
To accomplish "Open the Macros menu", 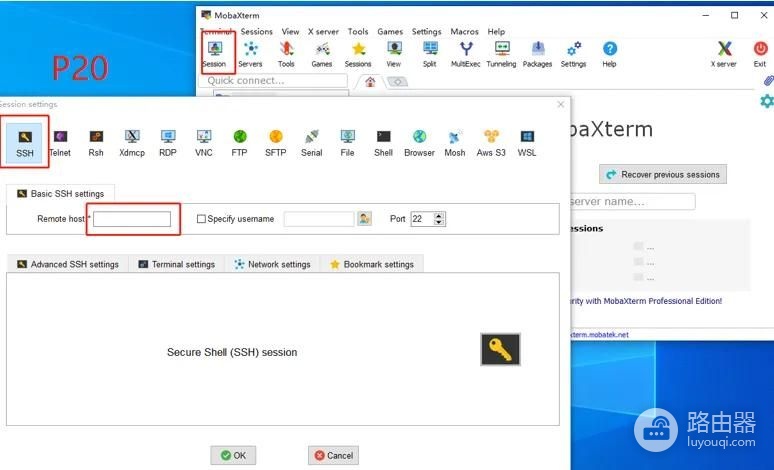I will [x=464, y=31].
